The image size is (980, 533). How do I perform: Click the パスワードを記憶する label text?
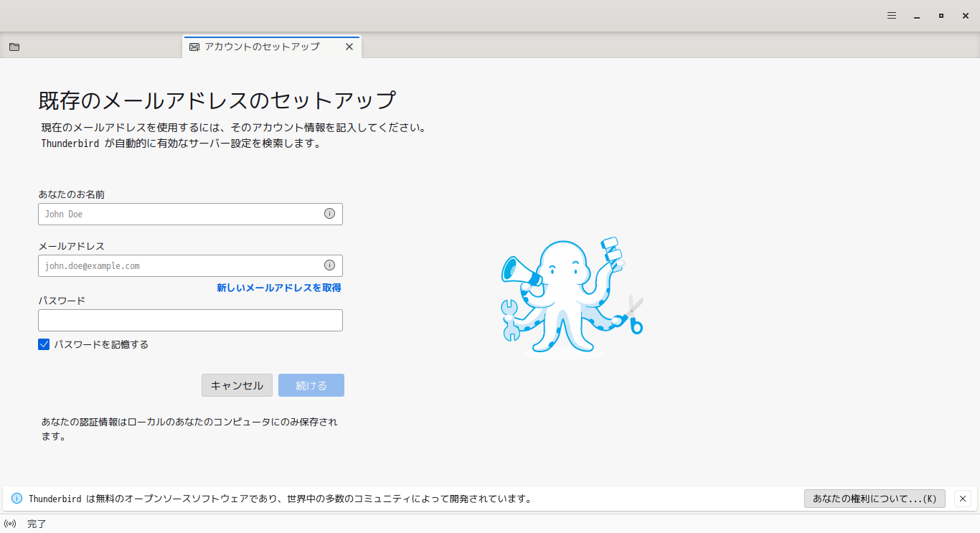click(101, 344)
